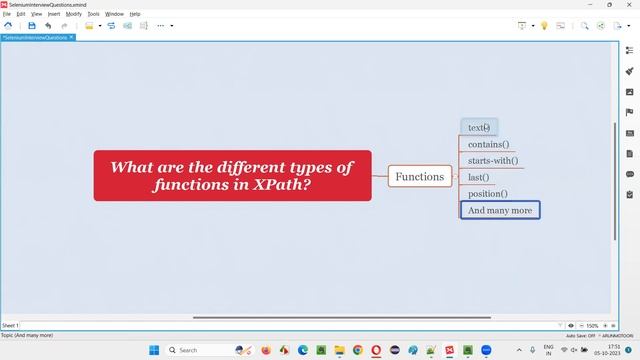This screenshot has height=360, width=640.
Task: Open the Insert menu
Action: point(53,14)
